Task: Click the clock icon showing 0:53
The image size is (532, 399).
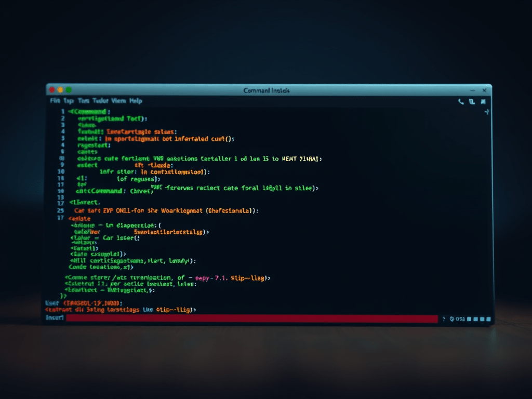Action: 453,318
